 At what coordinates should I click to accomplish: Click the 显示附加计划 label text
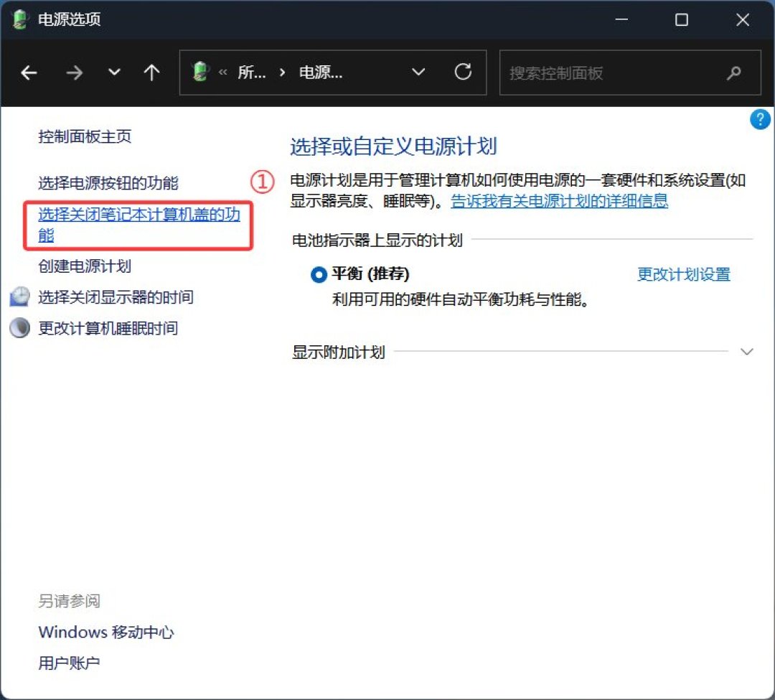339,352
